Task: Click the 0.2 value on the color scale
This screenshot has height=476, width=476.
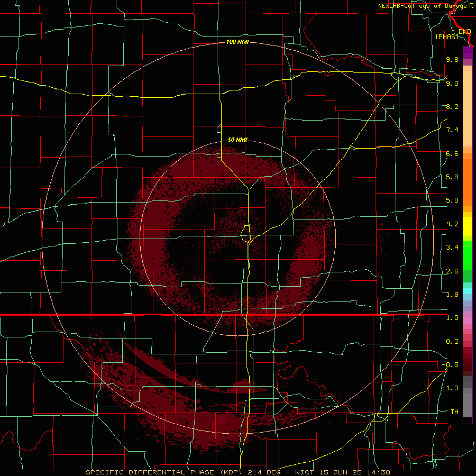Action: (x=452, y=342)
